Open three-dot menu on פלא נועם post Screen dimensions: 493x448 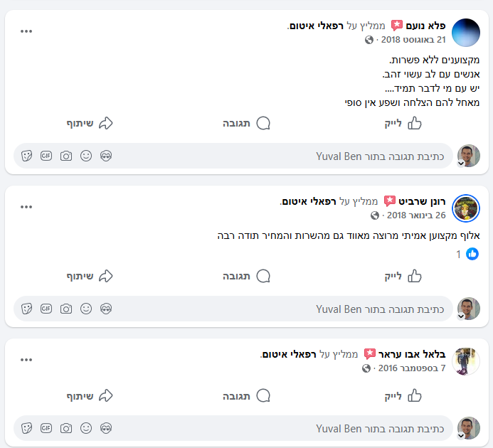[x=26, y=31]
